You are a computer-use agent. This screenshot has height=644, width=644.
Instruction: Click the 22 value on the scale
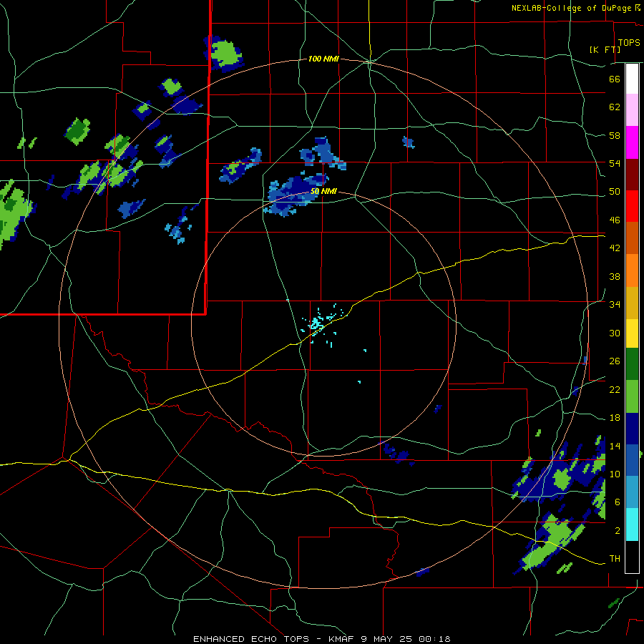point(615,389)
